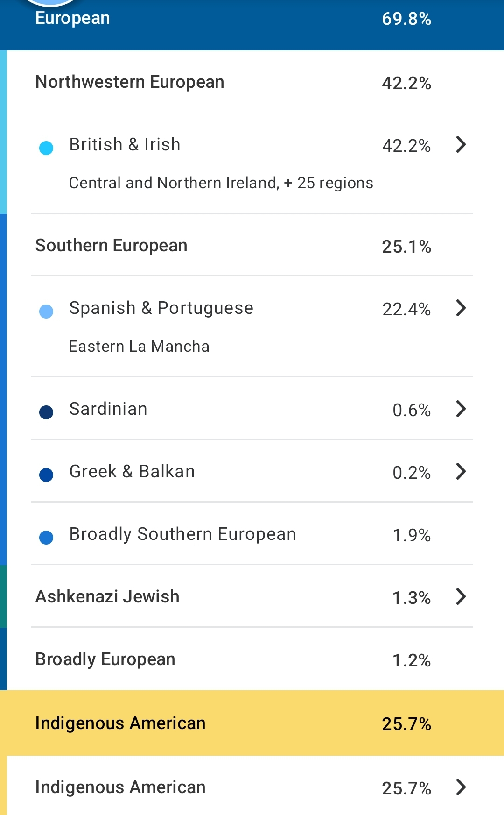
Task: Click the Spanish & Portuguese light-blue dot
Action: coord(46,312)
